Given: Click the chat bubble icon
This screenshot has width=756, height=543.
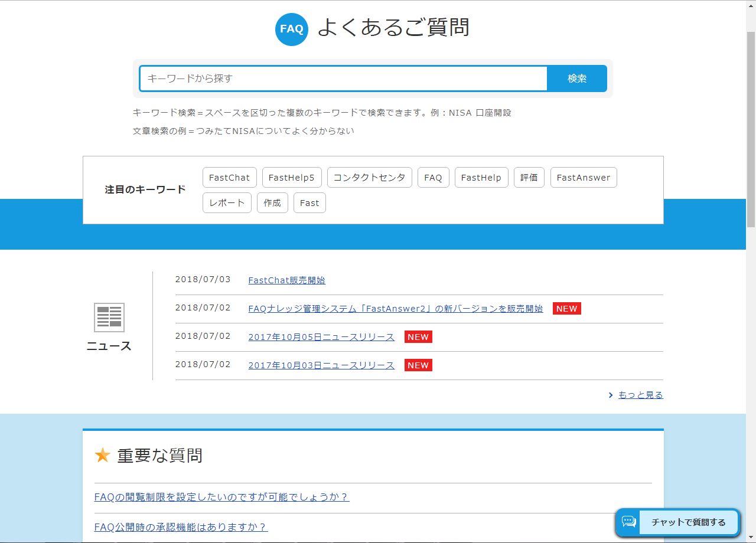Looking at the screenshot, I should pos(629,522).
